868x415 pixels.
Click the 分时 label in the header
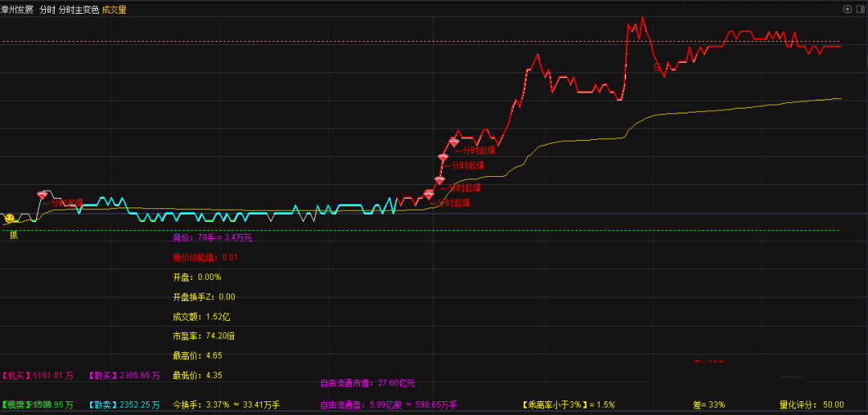click(47, 10)
